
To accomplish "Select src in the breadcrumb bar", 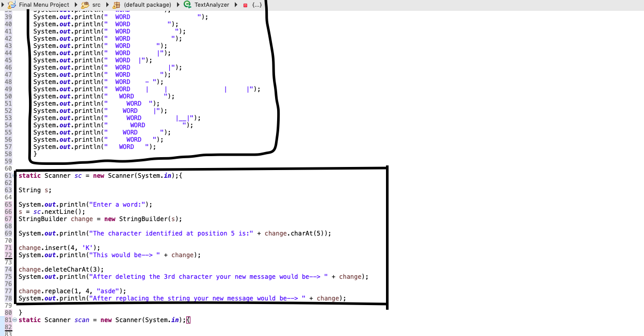I will (96, 5).
